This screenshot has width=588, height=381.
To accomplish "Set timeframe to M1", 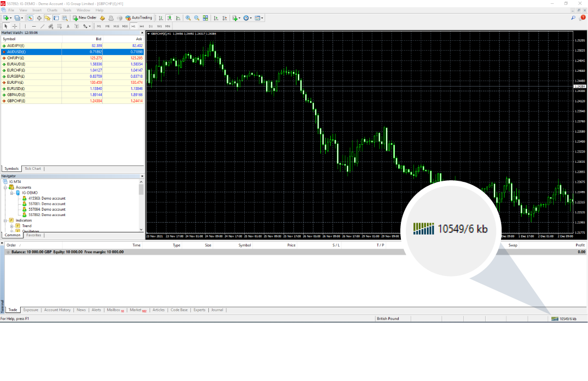I will [x=99, y=26].
